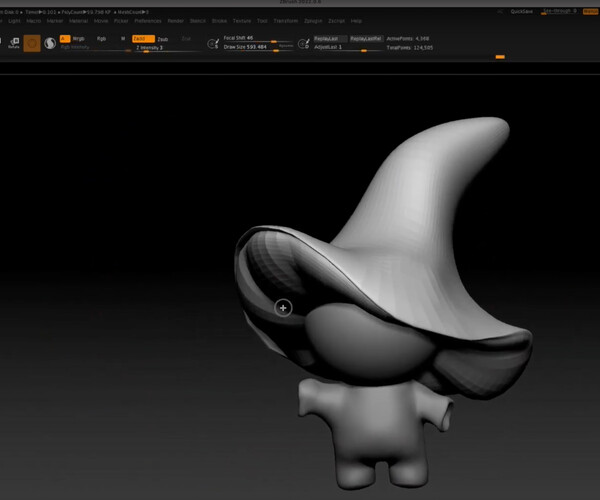
Task: Click the ReplayLastRel button
Action: click(366, 39)
